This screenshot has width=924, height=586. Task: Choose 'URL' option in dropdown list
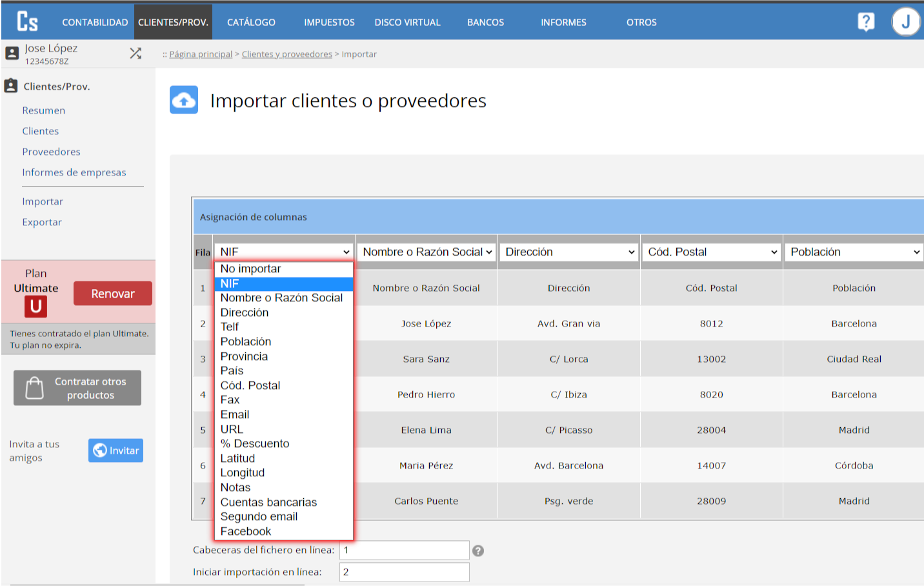284,429
